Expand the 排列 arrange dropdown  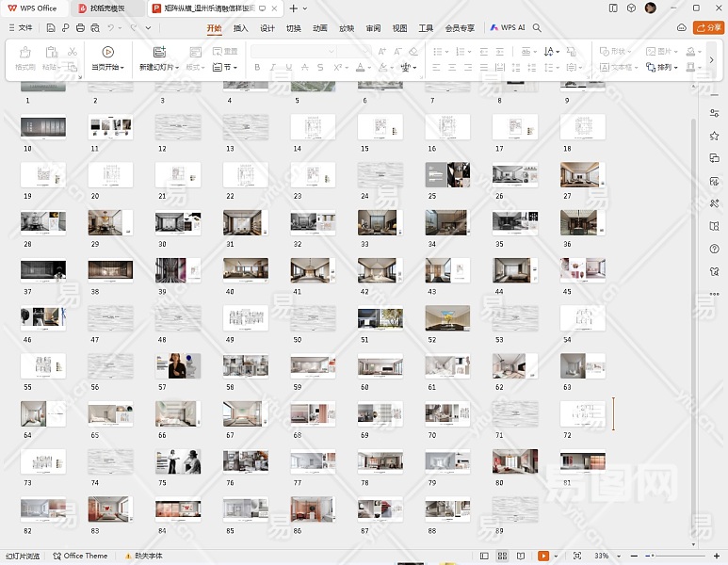pyautogui.click(x=667, y=68)
